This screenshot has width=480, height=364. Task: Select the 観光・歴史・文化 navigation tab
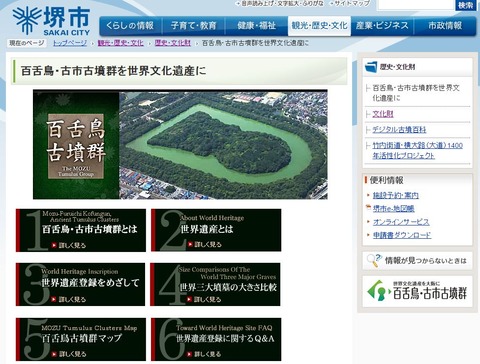click(319, 26)
